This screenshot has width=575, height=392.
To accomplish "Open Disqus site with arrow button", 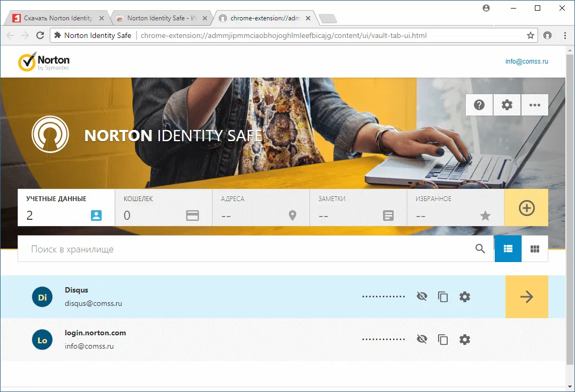I will tap(527, 297).
